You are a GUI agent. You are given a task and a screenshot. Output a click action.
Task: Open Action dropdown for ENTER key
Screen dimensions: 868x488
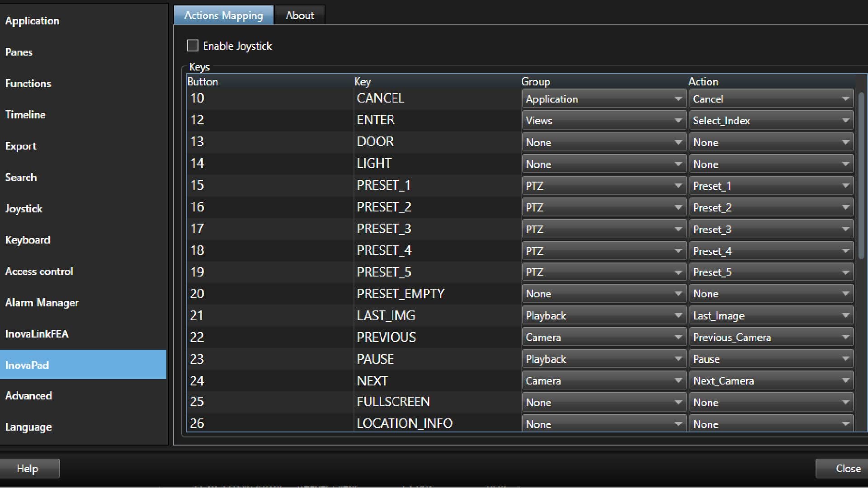[x=771, y=121]
